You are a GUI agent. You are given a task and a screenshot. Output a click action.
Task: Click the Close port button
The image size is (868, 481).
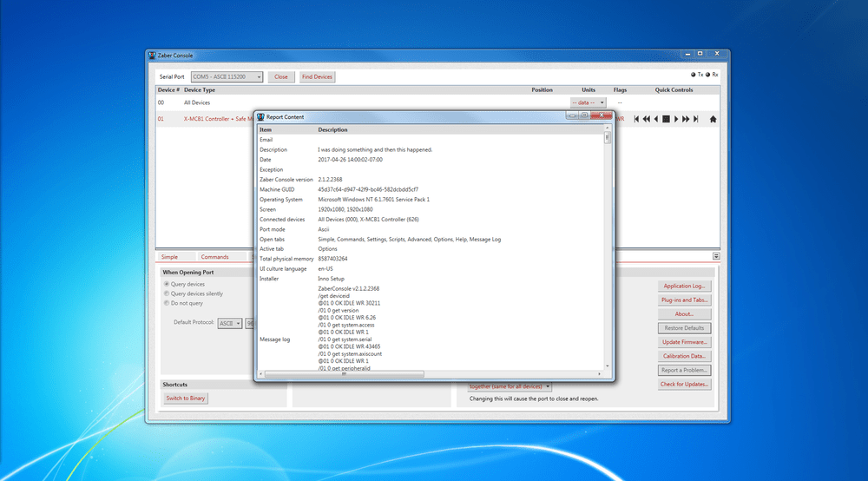tap(281, 77)
